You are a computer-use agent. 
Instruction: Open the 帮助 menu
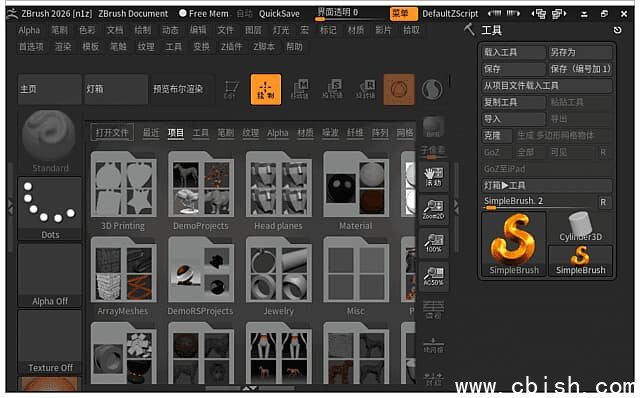click(294, 47)
